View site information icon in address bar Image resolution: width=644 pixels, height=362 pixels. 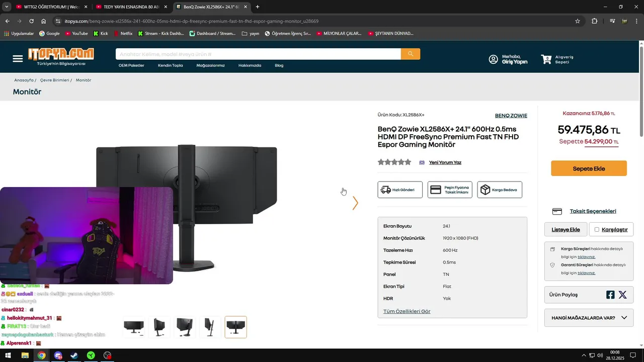pos(58,21)
